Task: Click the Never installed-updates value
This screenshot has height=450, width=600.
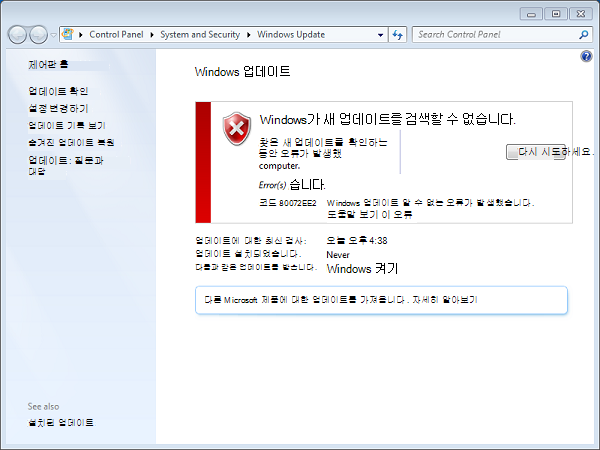Action: (x=338, y=255)
